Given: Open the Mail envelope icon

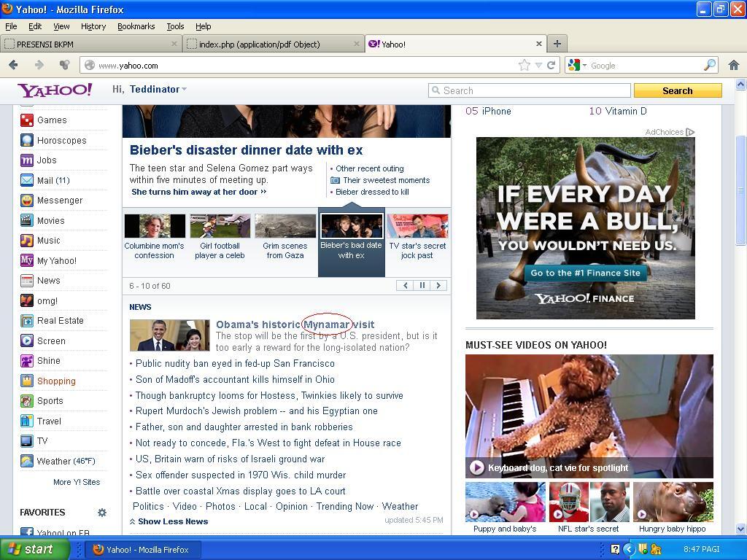Looking at the screenshot, I should coord(27,181).
